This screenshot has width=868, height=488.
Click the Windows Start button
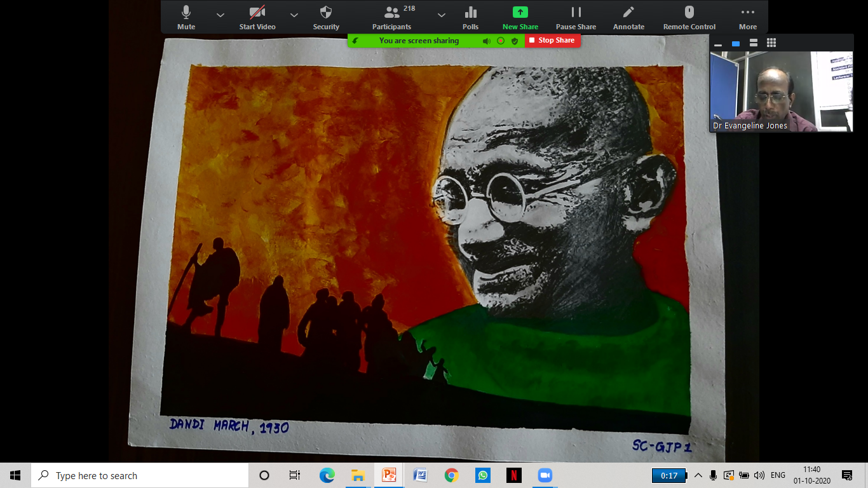coord(15,475)
